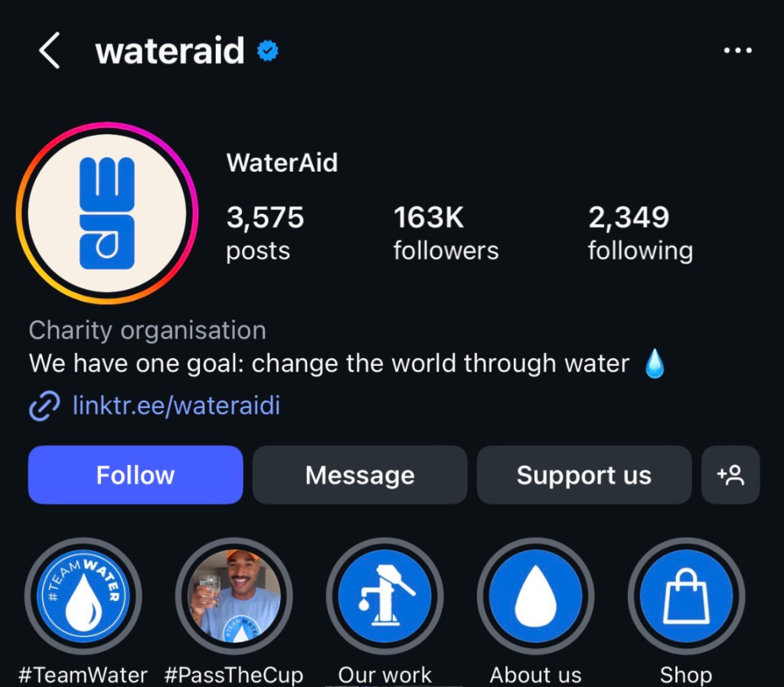Open the #TeamWater highlight icon
The image size is (784, 687).
83,596
